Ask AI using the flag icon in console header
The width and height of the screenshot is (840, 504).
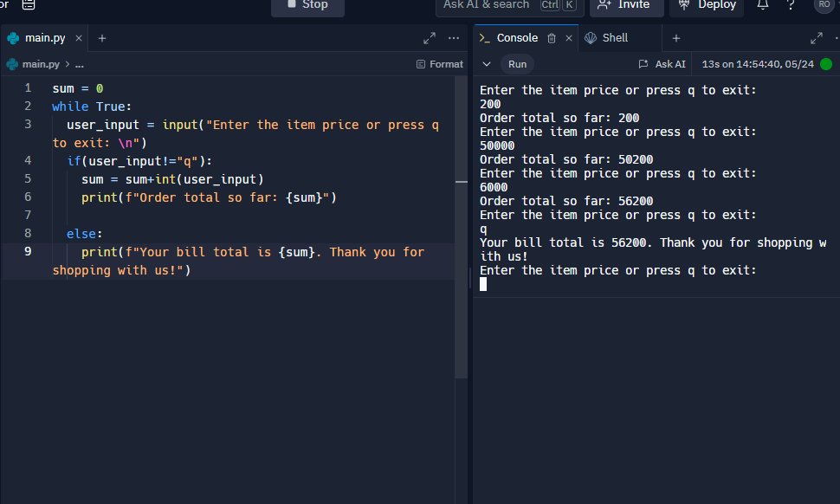(x=642, y=63)
